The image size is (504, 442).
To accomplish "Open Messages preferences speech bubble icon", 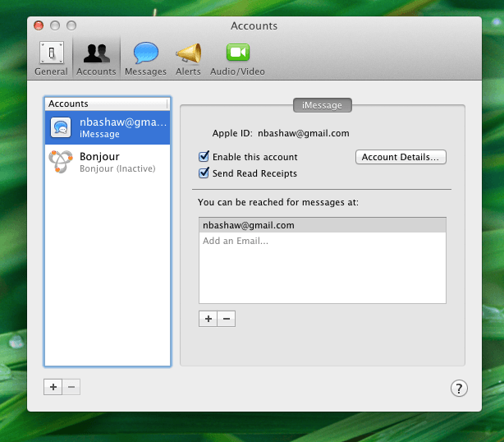I will point(145,58).
